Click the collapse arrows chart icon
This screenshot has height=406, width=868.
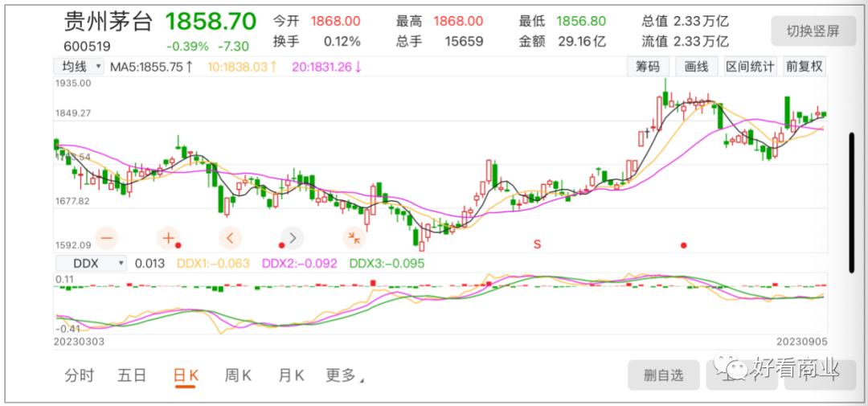click(353, 237)
